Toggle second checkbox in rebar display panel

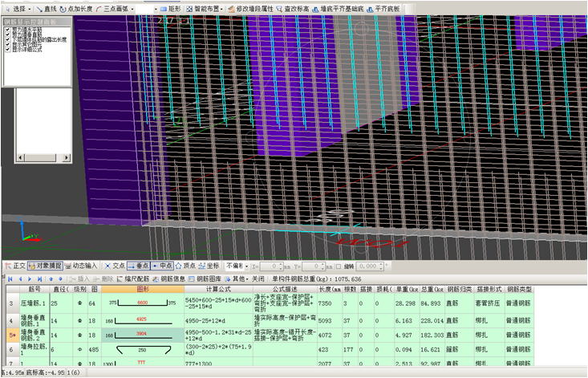[x=8, y=35]
